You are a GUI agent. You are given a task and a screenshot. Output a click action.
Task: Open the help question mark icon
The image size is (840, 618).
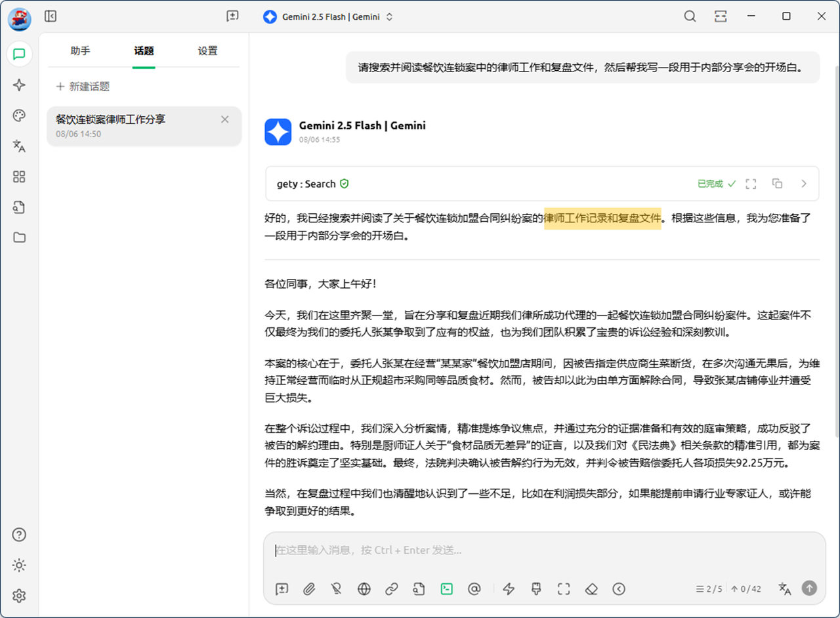point(19,535)
